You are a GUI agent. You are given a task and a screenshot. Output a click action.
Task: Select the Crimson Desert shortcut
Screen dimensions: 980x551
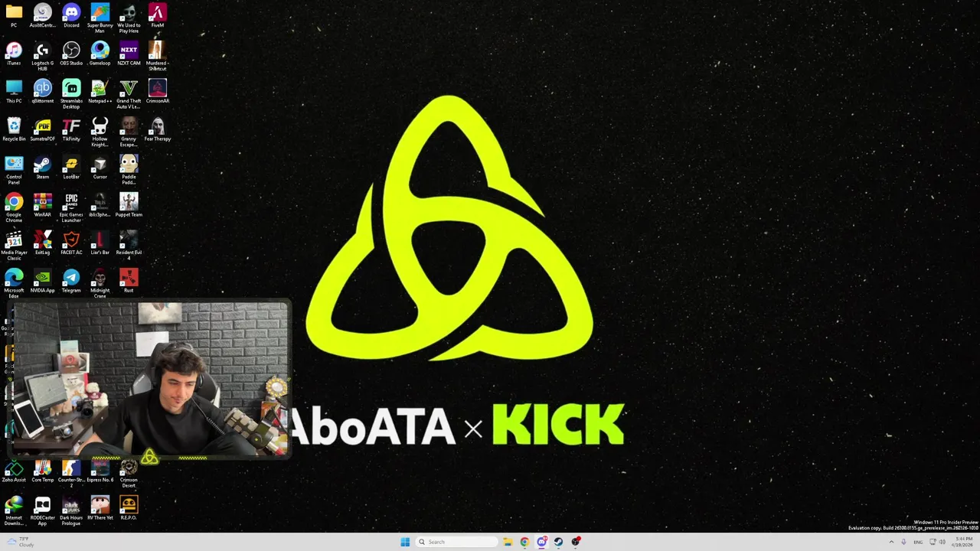point(129,473)
